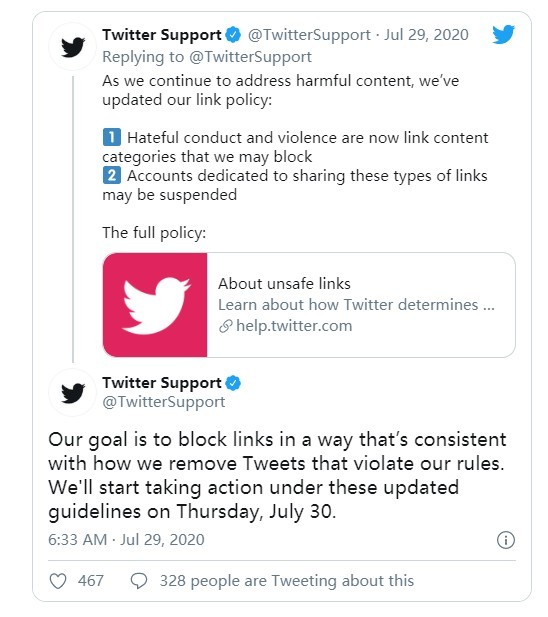Click the @TwitterSupport handle in top tweet
This screenshot has height=617, width=548.
[x=309, y=35]
